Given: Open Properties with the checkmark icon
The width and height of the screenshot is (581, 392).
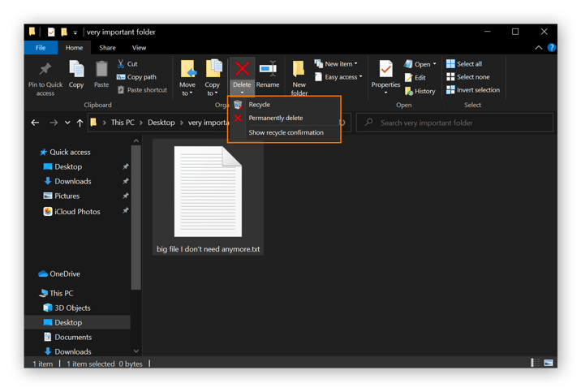Looking at the screenshot, I should coord(385,70).
